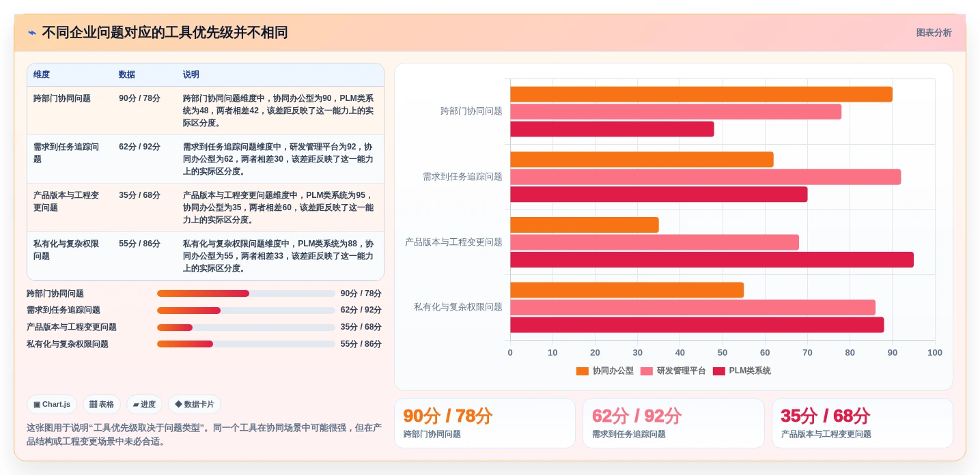Click the 62分 / 92分 data card
The image size is (980, 475).
(673, 423)
